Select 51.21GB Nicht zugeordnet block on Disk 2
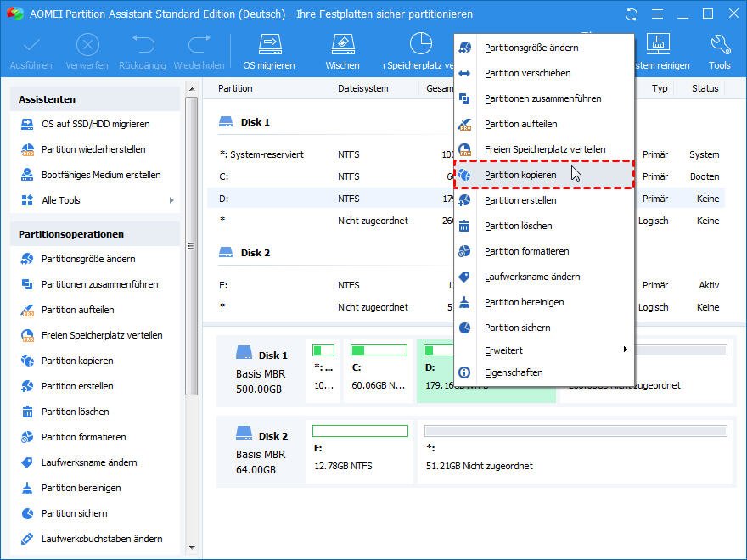Screen dimensions: 747x560 576,452
